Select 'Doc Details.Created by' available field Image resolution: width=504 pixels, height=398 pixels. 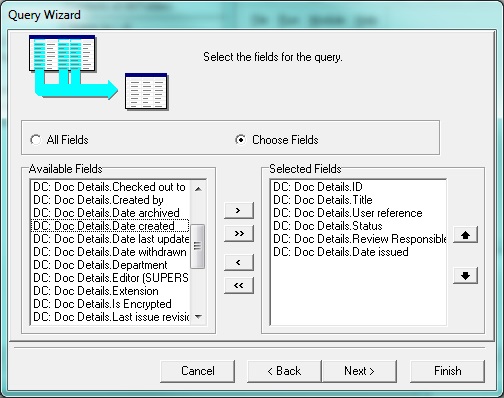[110, 200]
